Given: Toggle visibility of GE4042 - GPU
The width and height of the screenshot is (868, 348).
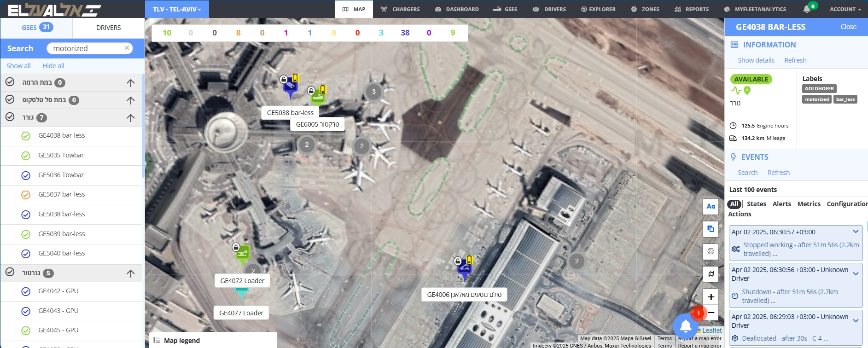Looking at the screenshot, I should point(26,291).
